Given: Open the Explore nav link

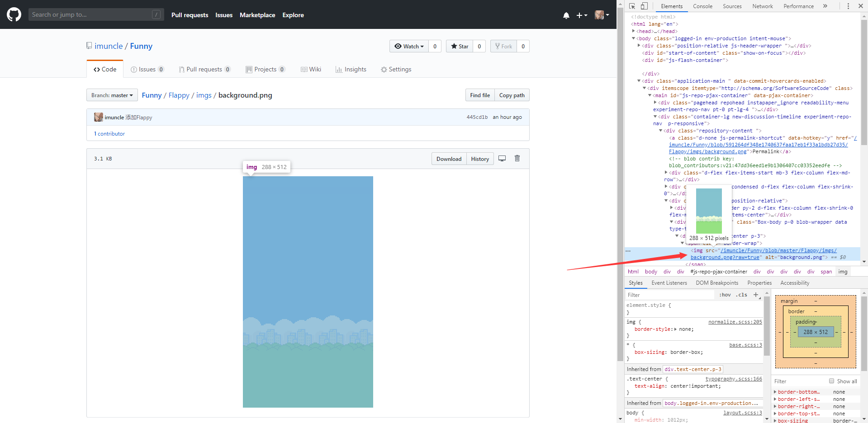Looking at the screenshot, I should [293, 15].
